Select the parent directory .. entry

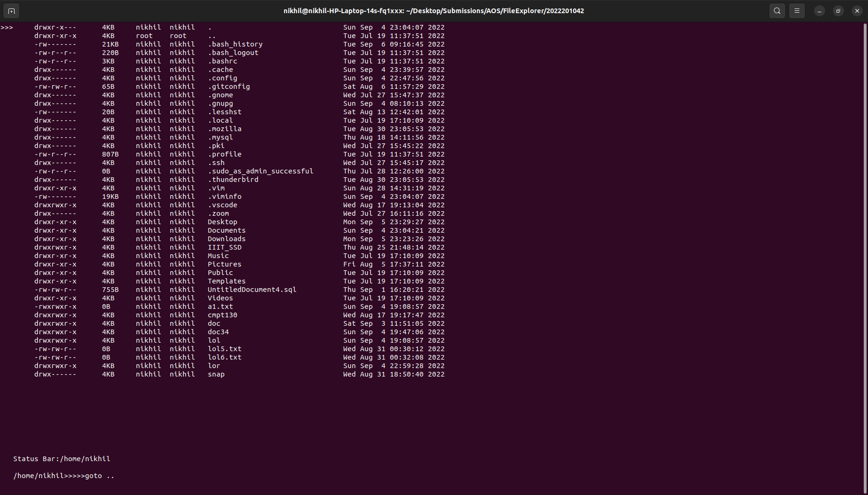[211, 36]
